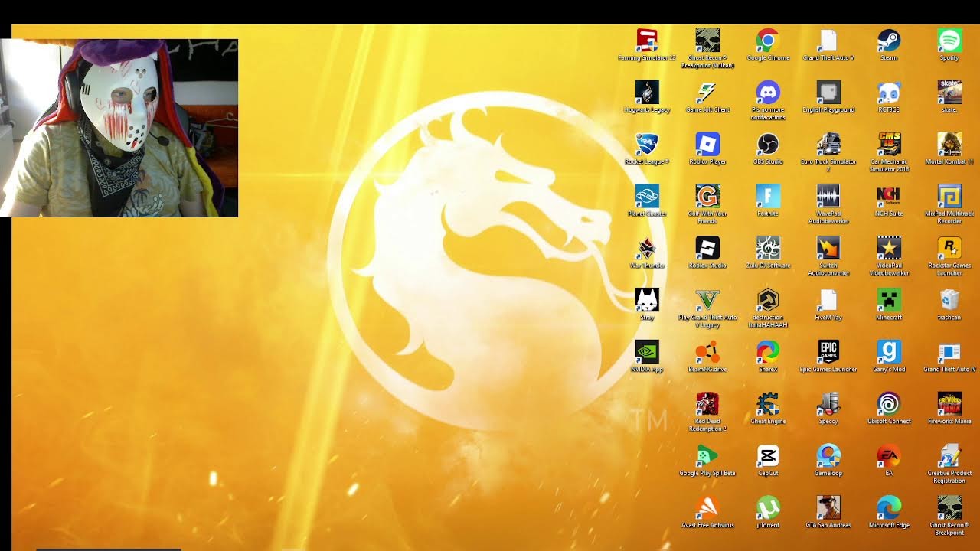980x551 pixels.
Task: Click the Roblox Studio icon
Action: point(707,248)
